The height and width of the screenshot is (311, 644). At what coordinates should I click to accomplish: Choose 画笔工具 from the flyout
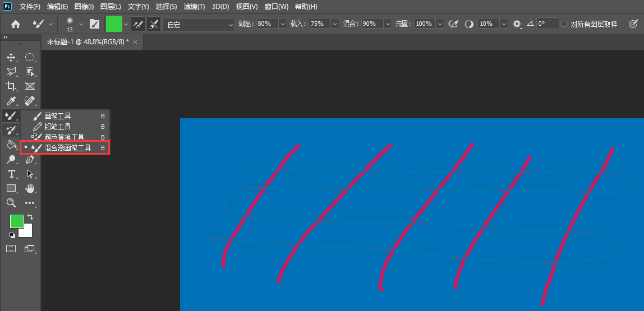[65, 116]
